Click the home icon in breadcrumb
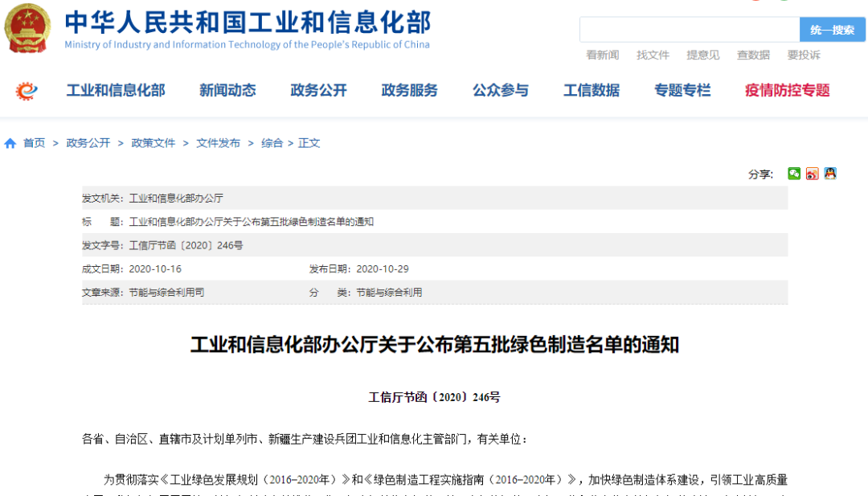Viewport: 868px width, 496px height. pos(10,143)
